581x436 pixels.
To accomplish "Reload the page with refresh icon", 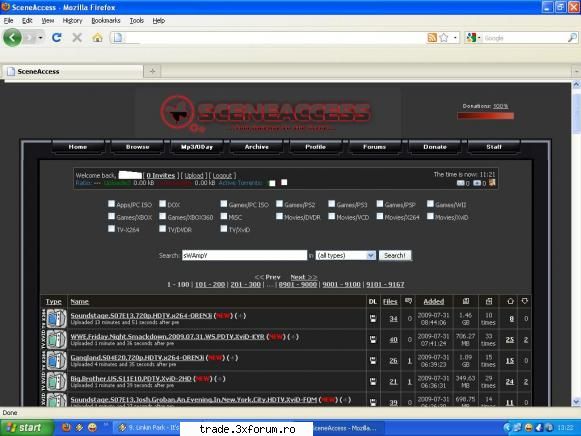I will click(x=57, y=37).
